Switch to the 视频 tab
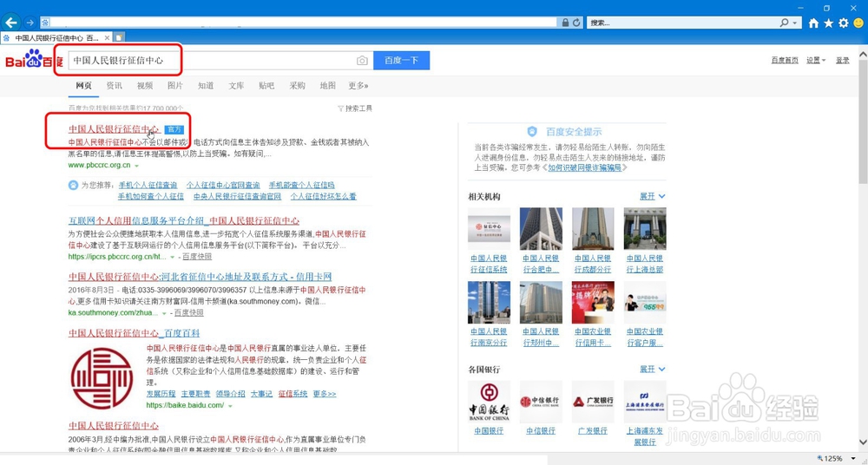Image resolution: width=868 pixels, height=465 pixels. 144,86
